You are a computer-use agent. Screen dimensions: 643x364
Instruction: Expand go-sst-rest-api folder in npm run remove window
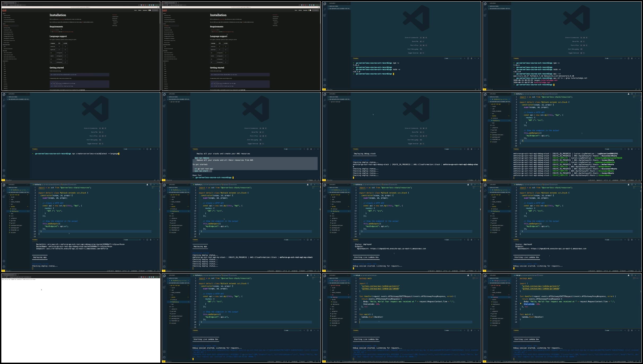(175, 102)
